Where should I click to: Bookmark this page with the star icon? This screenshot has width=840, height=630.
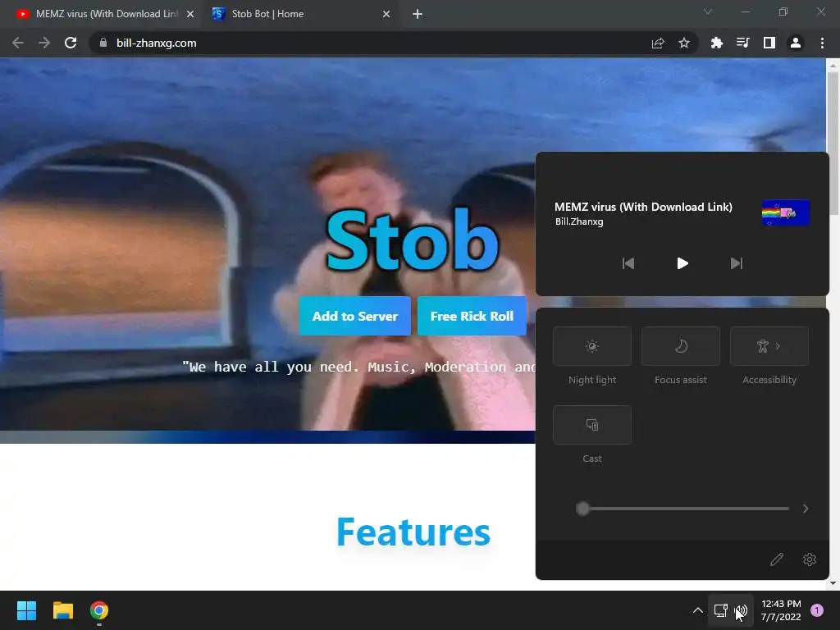684,43
